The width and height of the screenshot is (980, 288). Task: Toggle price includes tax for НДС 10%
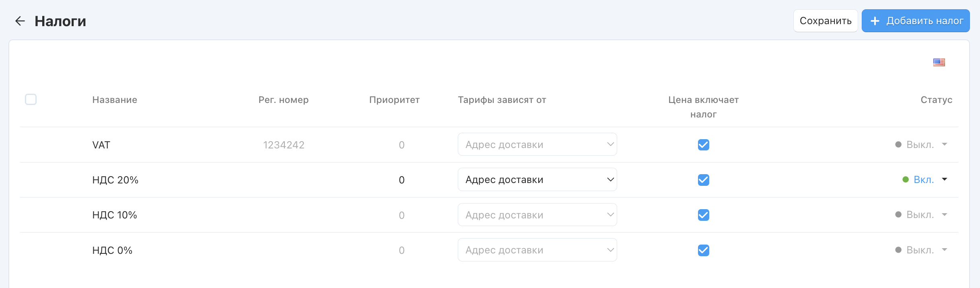click(703, 215)
